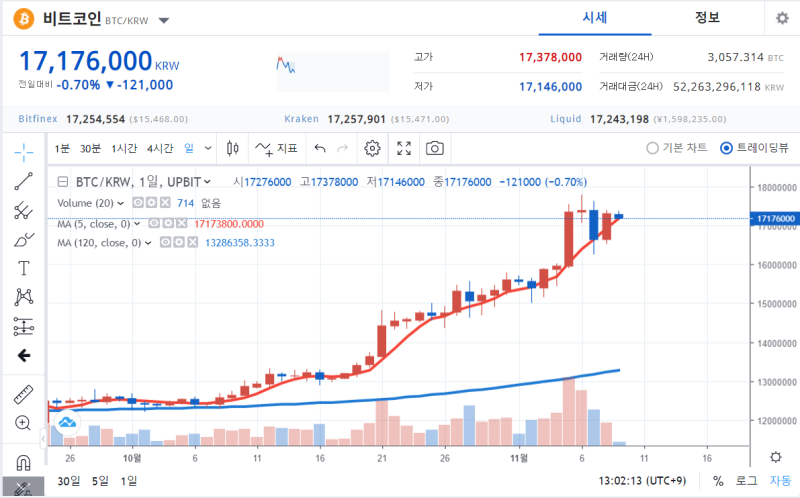
Task: Open timezone setting 13:02:13 (UTC+9)
Action: click(x=642, y=481)
